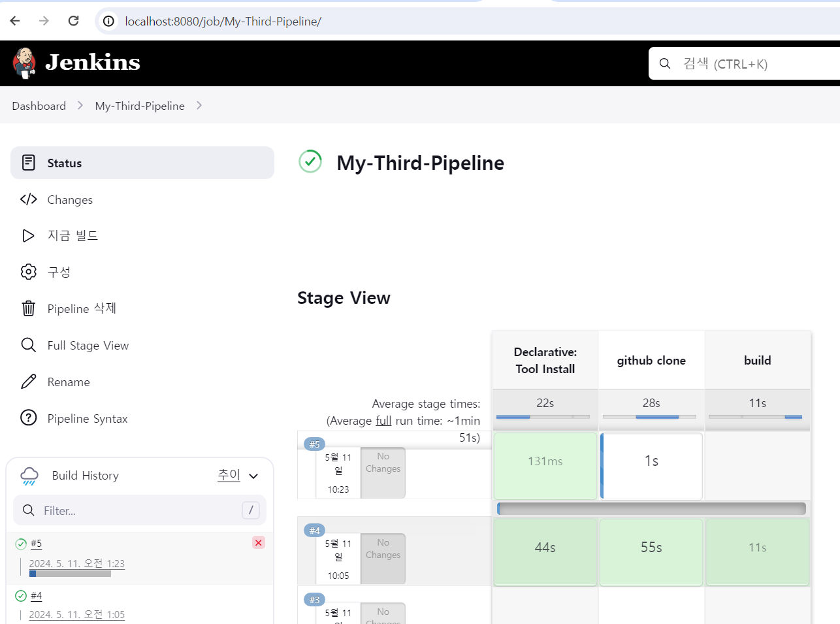840x624 pixels.
Task: Expand the build history trend dropdown
Action: (x=253, y=476)
